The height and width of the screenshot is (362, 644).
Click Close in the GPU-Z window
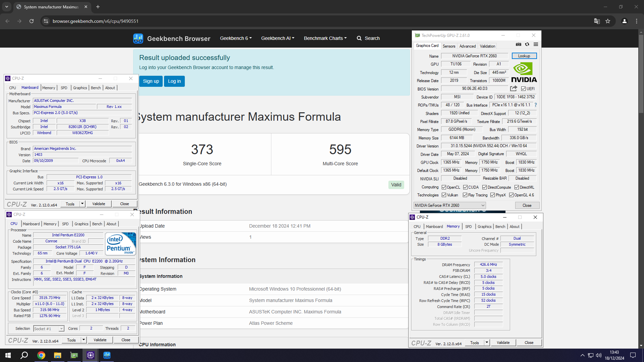click(527, 205)
